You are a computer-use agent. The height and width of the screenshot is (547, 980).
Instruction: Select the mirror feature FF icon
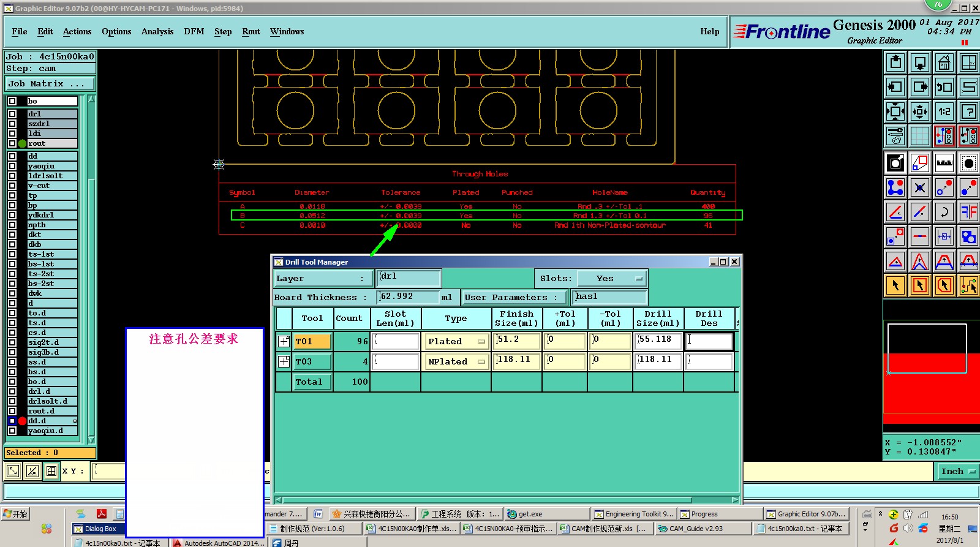coord(968,212)
